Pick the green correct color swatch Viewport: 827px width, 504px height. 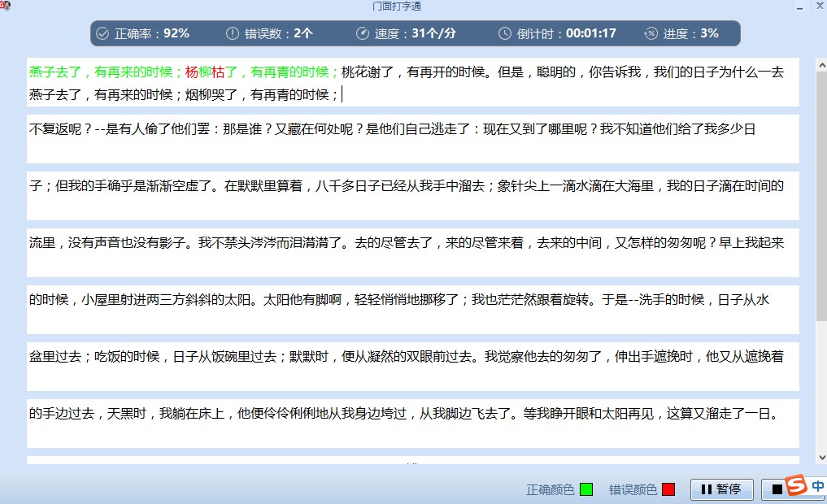click(586, 489)
